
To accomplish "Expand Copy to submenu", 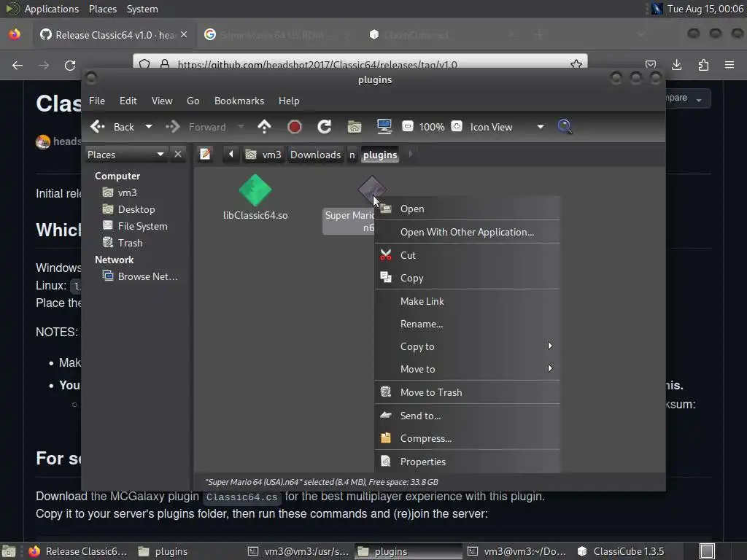I will pos(468,346).
